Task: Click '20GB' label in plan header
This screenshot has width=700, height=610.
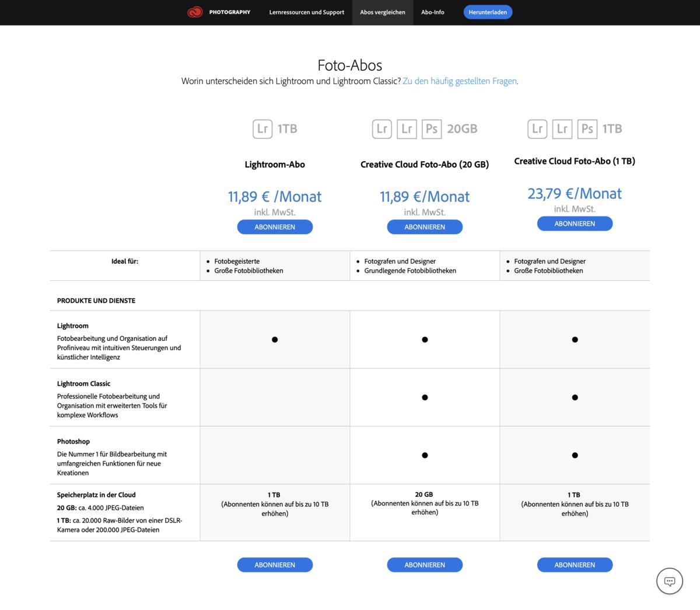Action: coord(462,129)
